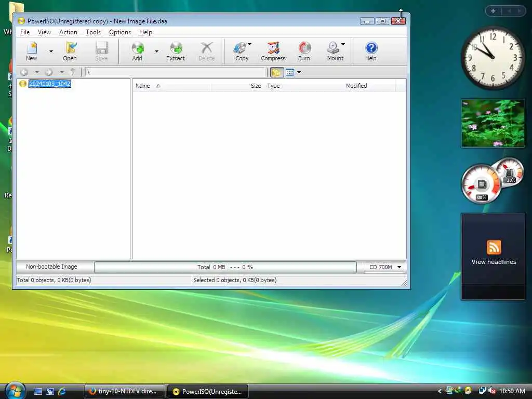
Task: Click the CPU meter gadget
Action: pos(482,184)
